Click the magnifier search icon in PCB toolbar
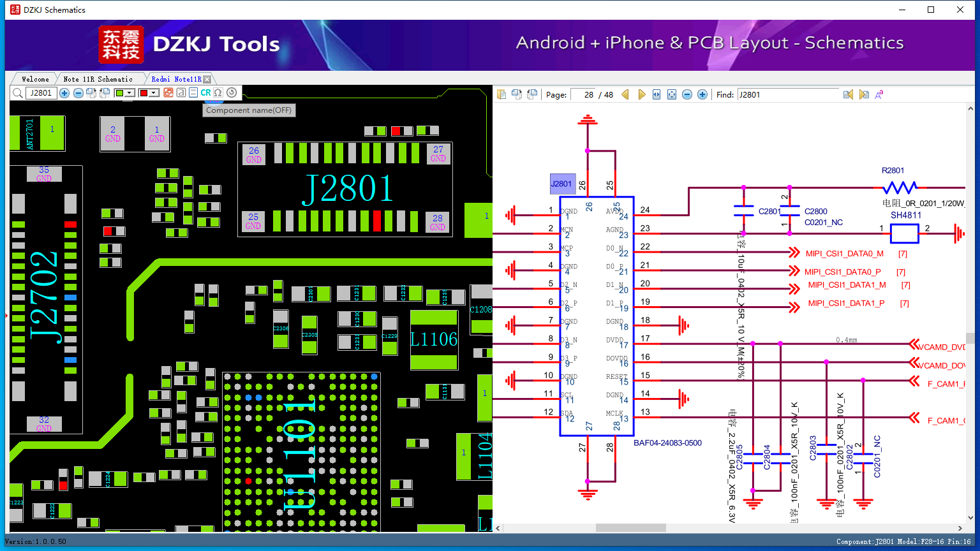Screen dimensions: 980x551 pyautogui.click(x=17, y=93)
